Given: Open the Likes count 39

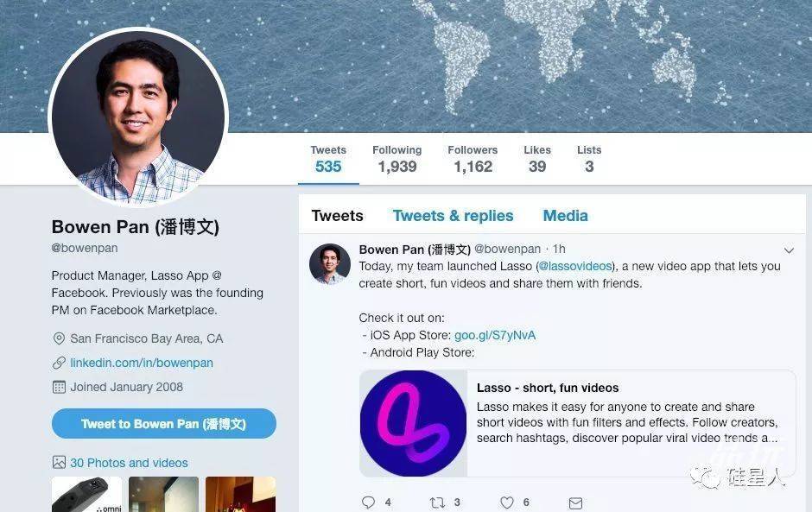Looking at the screenshot, I should click(537, 159).
